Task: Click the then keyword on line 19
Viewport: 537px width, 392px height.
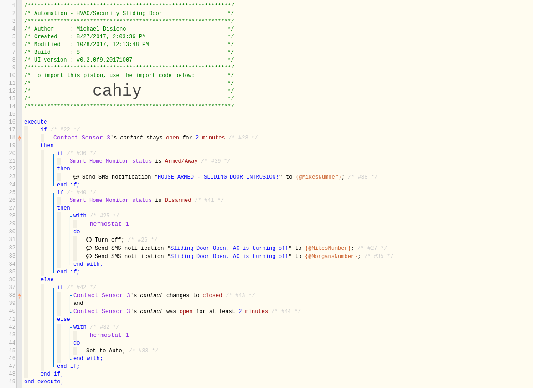Action: click(47, 146)
